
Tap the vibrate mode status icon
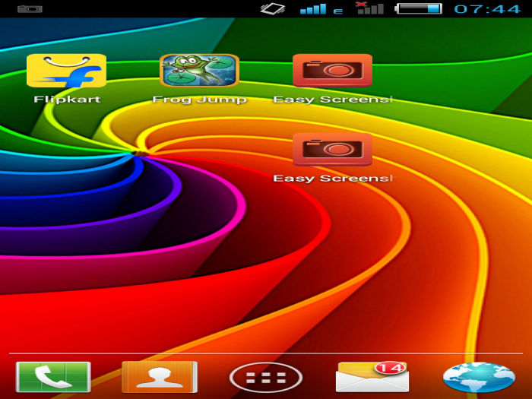click(272, 9)
